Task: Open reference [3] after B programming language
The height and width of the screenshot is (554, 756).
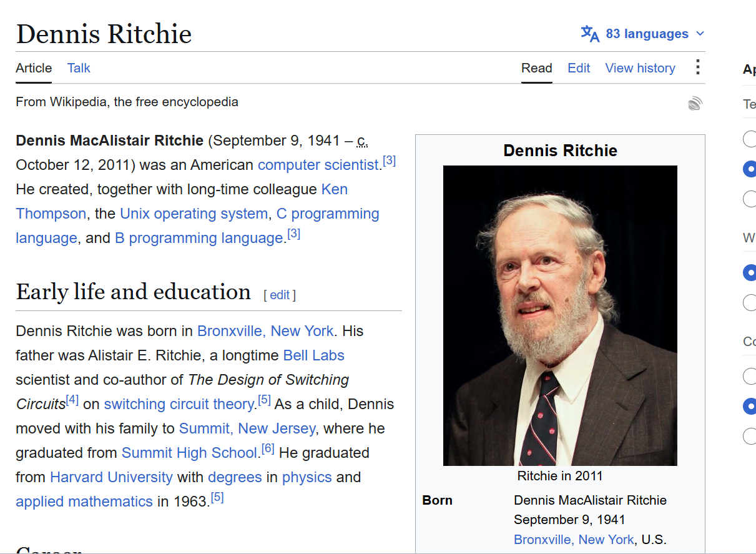Action: 293,234
